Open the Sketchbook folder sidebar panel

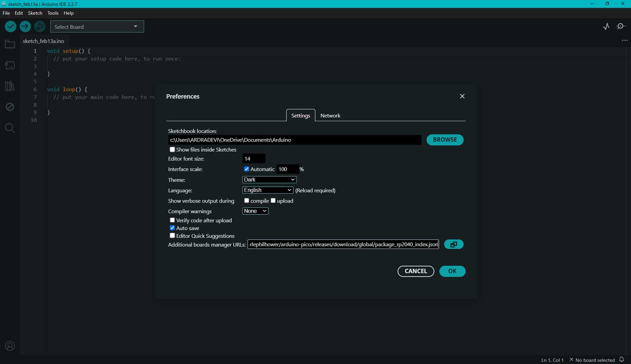10,44
